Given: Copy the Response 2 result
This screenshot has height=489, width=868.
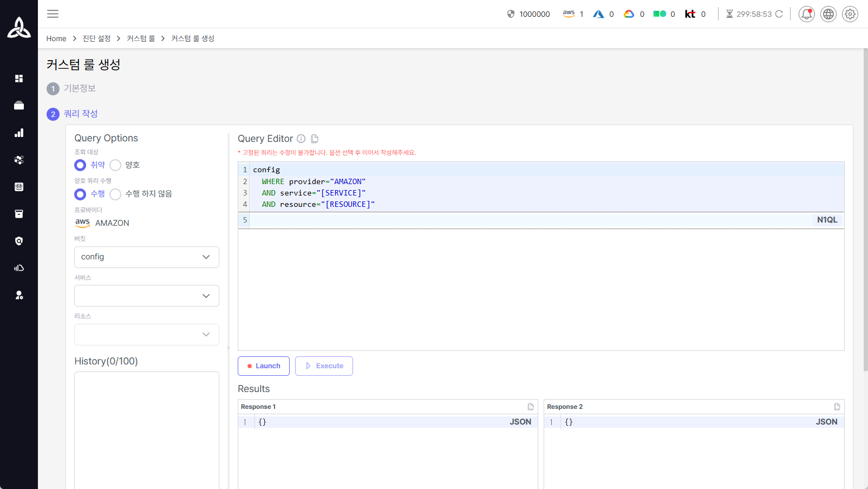Looking at the screenshot, I should click(x=837, y=407).
